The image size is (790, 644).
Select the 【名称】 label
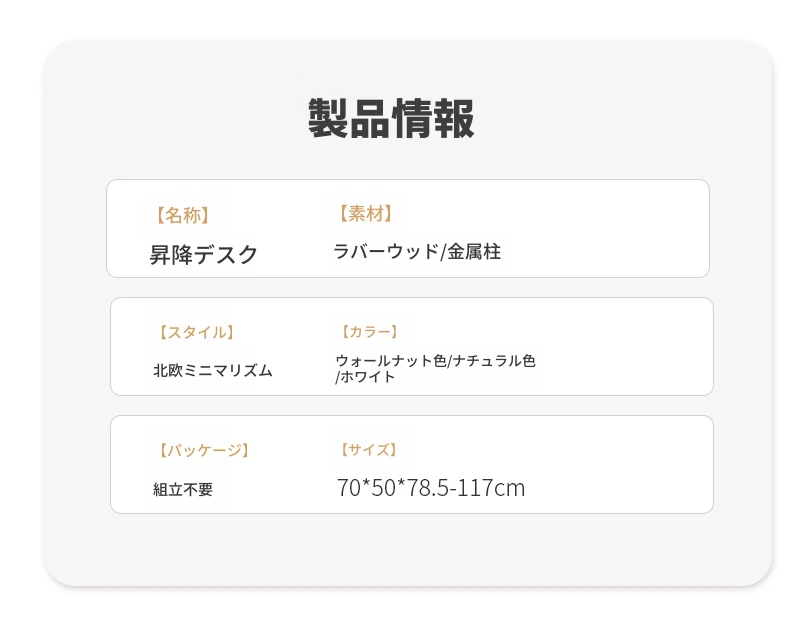[x=182, y=215]
